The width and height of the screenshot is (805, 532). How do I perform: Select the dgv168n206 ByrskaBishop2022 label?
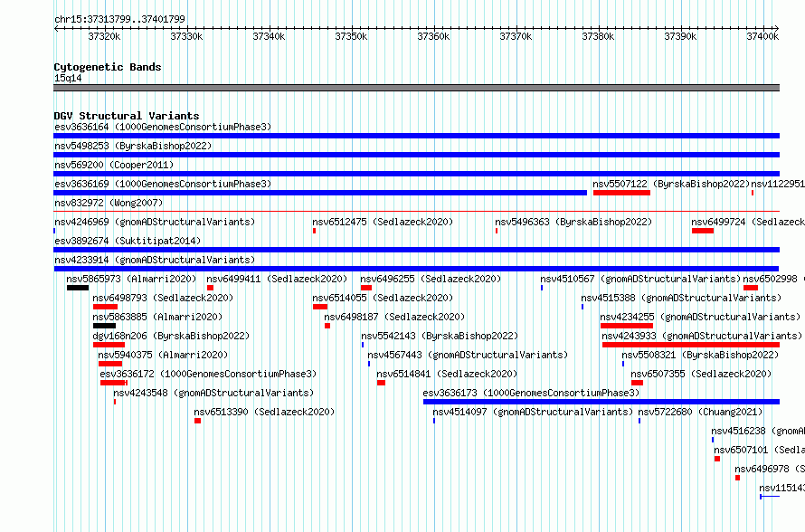171,336
